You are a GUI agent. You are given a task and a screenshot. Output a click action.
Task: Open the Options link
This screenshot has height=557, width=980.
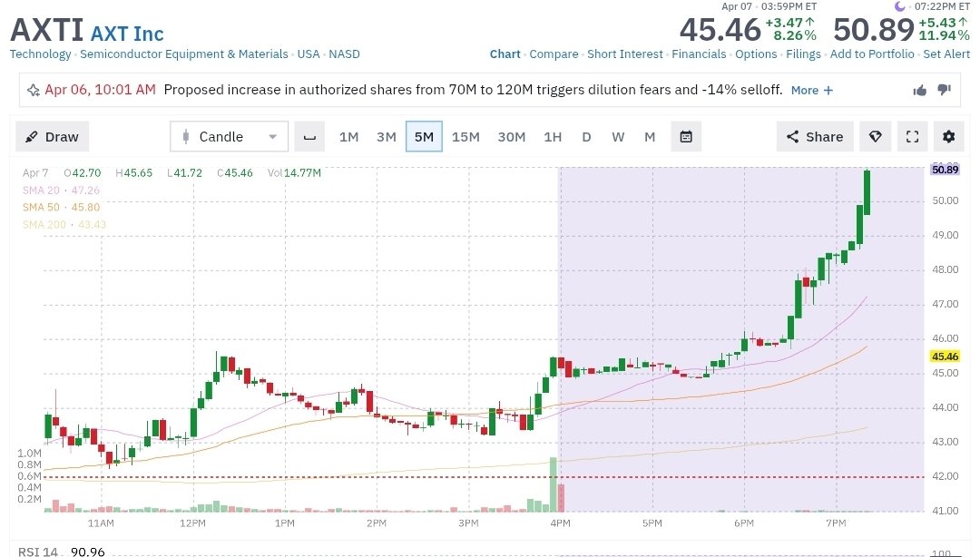tap(756, 54)
